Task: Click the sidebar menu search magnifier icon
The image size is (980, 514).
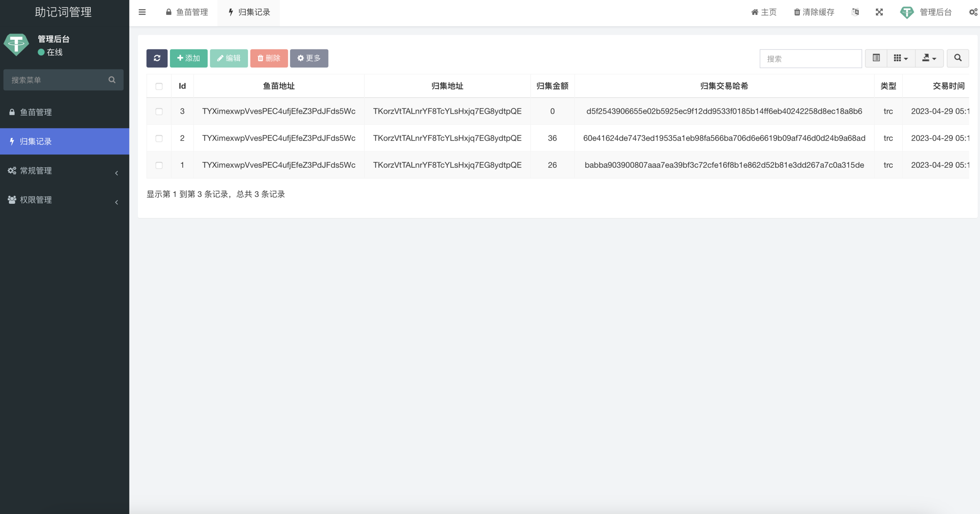Action: pos(112,80)
